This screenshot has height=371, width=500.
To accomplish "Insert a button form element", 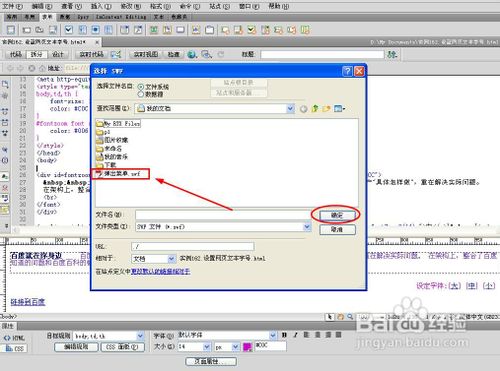I will 180,30.
